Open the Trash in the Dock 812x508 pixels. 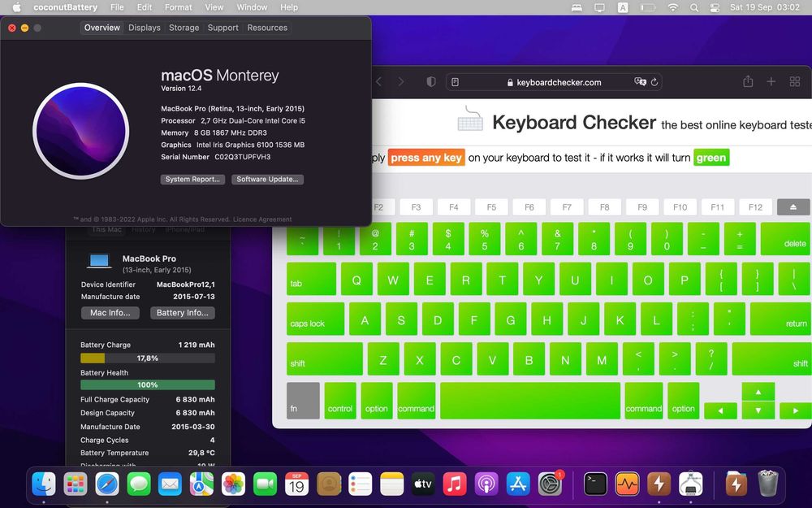768,484
